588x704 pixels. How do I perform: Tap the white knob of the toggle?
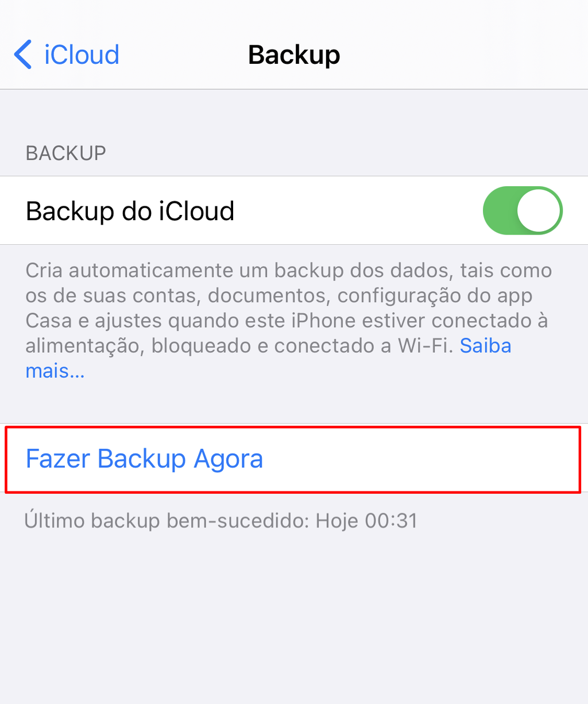pyautogui.click(x=538, y=210)
